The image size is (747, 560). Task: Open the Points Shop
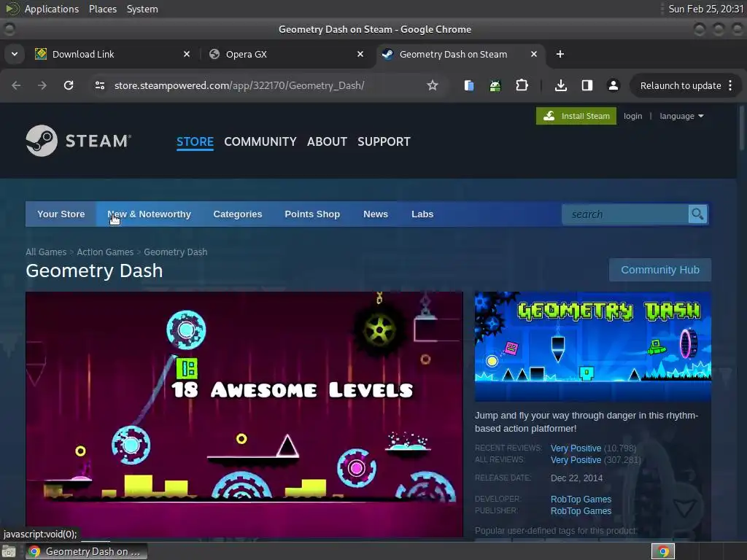tap(312, 214)
